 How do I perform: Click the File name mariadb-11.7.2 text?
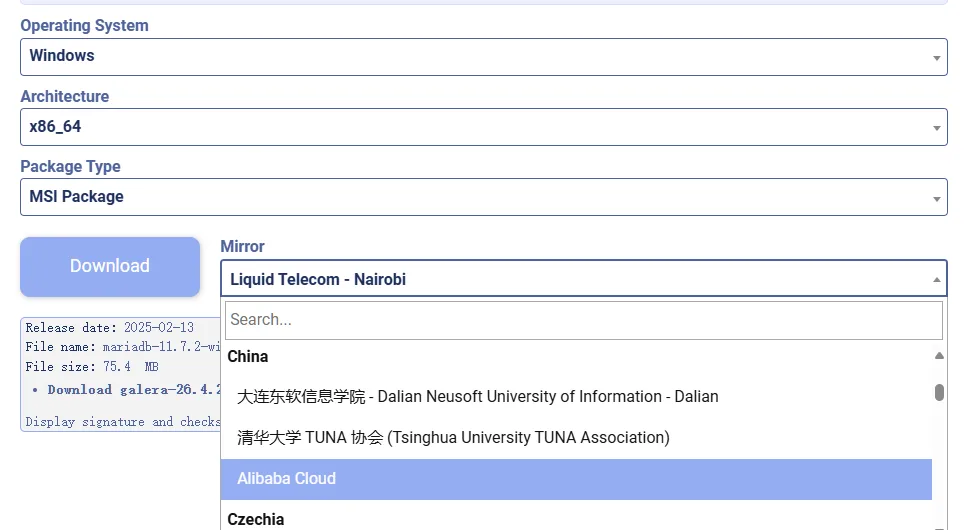click(x=123, y=346)
